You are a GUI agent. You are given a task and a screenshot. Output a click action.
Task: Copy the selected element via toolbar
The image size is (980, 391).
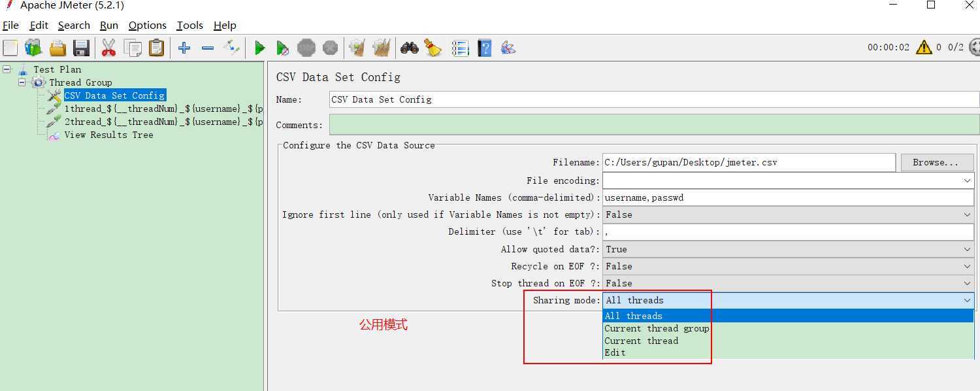[x=133, y=48]
